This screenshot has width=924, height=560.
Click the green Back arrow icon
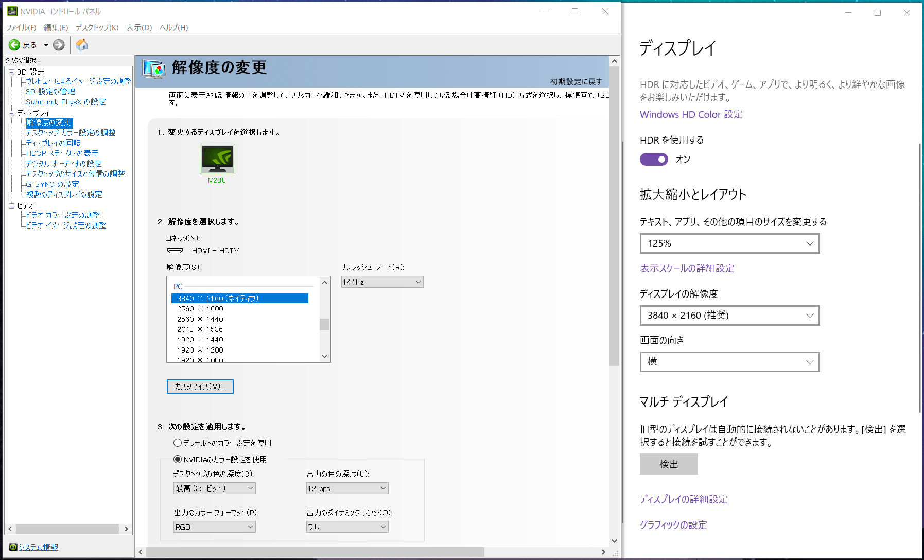pyautogui.click(x=14, y=45)
